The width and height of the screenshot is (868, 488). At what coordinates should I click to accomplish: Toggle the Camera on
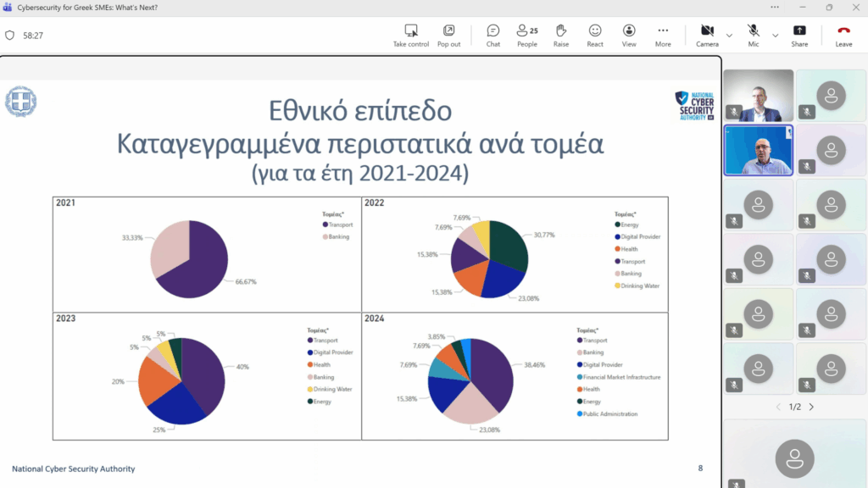(707, 35)
